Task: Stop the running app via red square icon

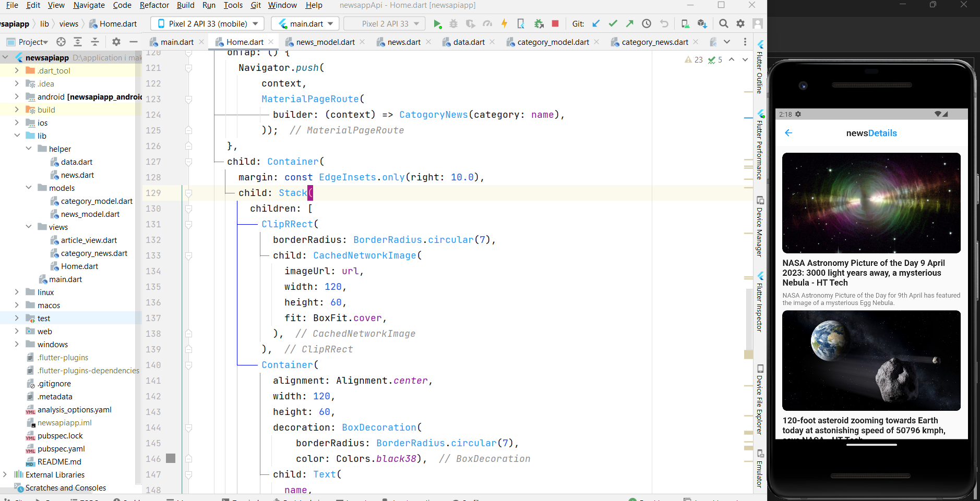Action: coord(555,23)
